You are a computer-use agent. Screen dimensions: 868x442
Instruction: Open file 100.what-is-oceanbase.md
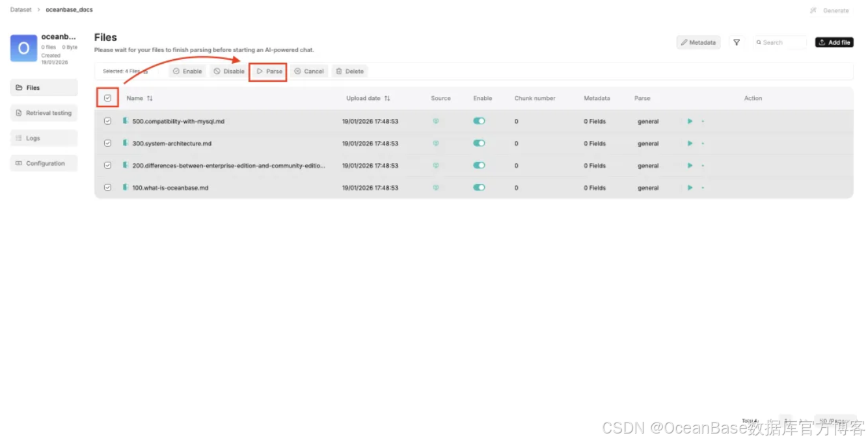[170, 188]
